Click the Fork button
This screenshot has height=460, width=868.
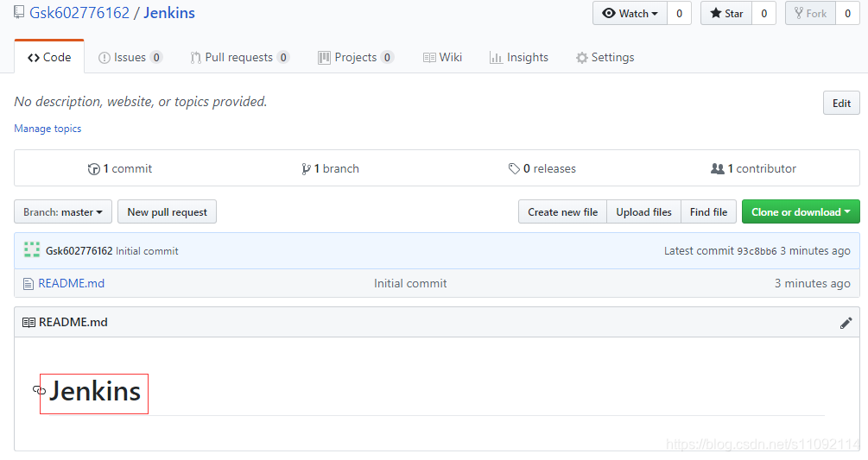tap(810, 13)
